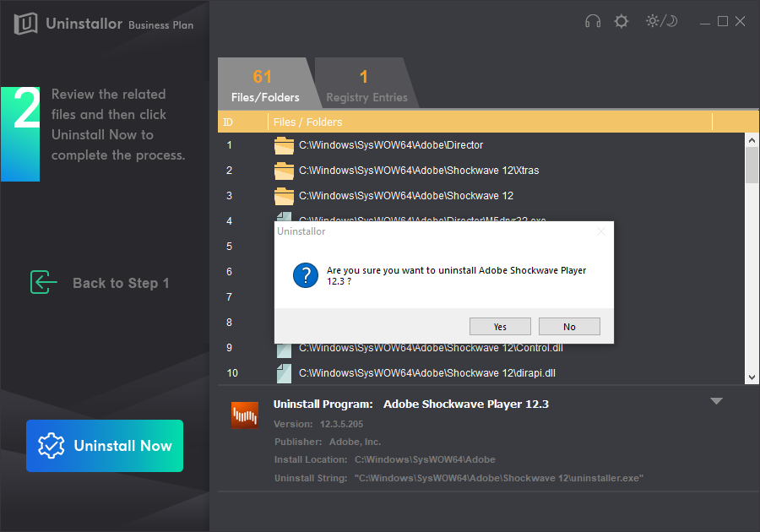The height and width of the screenshot is (532, 760).
Task: Click the blue question mark icon
Action: [x=306, y=275]
